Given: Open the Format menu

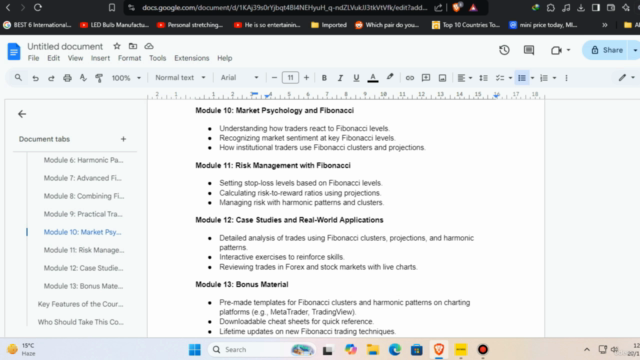Looking at the screenshot, I should pyautogui.click(x=129, y=58).
